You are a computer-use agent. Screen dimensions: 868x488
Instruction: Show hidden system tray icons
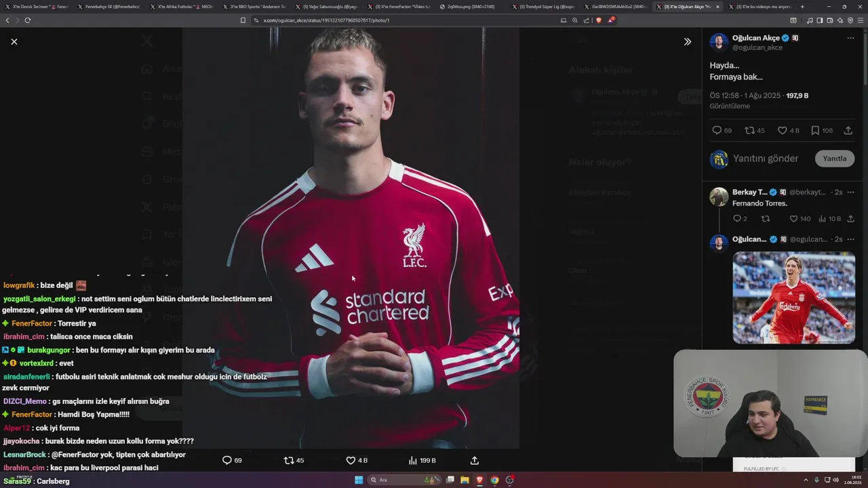[806, 480]
